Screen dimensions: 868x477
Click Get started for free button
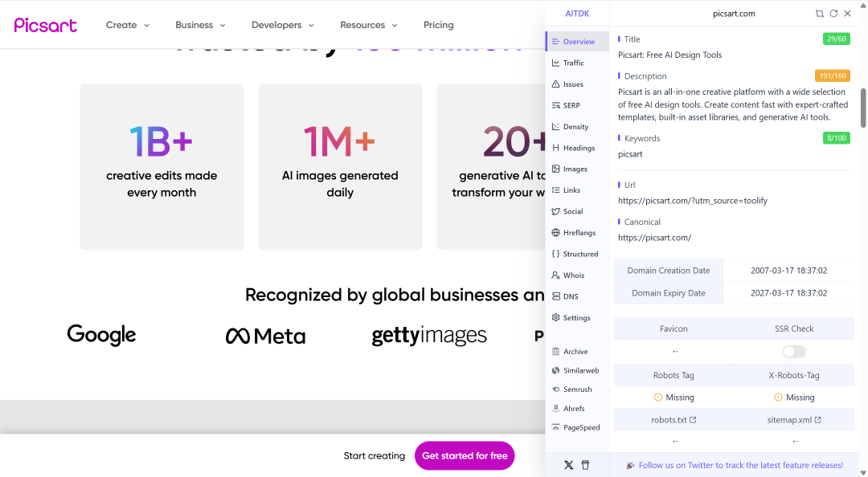(465, 455)
